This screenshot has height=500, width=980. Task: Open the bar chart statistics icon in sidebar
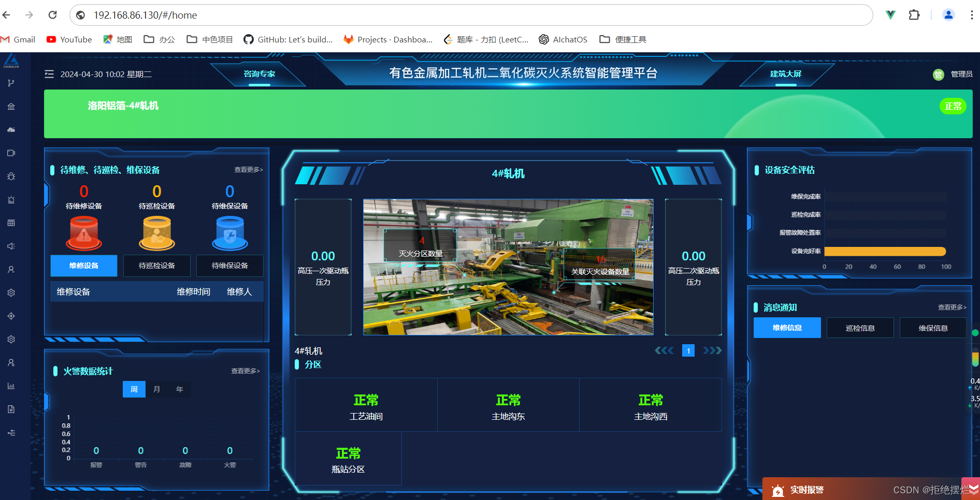[x=11, y=385]
